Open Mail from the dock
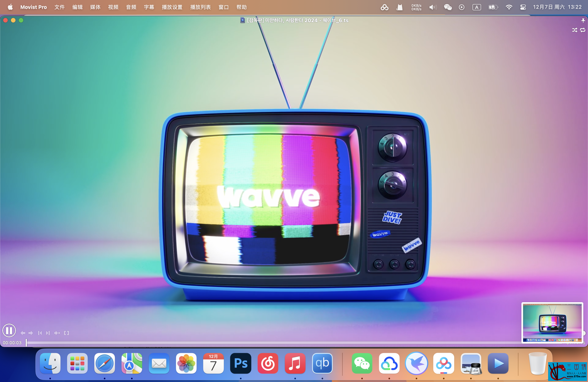Screen dimensions: 588x382 point(159,363)
